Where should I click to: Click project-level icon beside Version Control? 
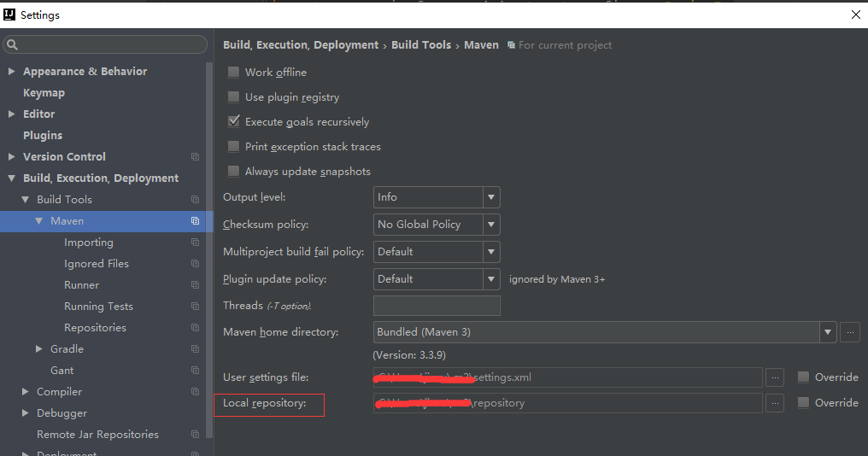195,157
